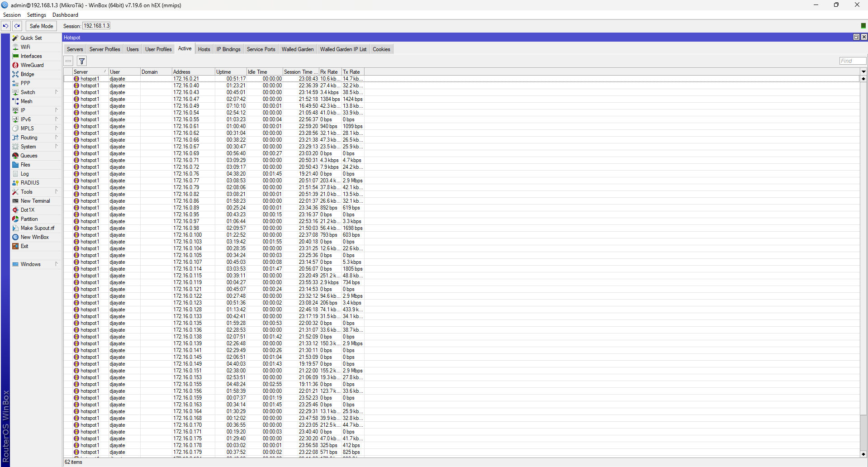Click the Remove minus button
Image resolution: width=868 pixels, height=467 pixels.
68,61
